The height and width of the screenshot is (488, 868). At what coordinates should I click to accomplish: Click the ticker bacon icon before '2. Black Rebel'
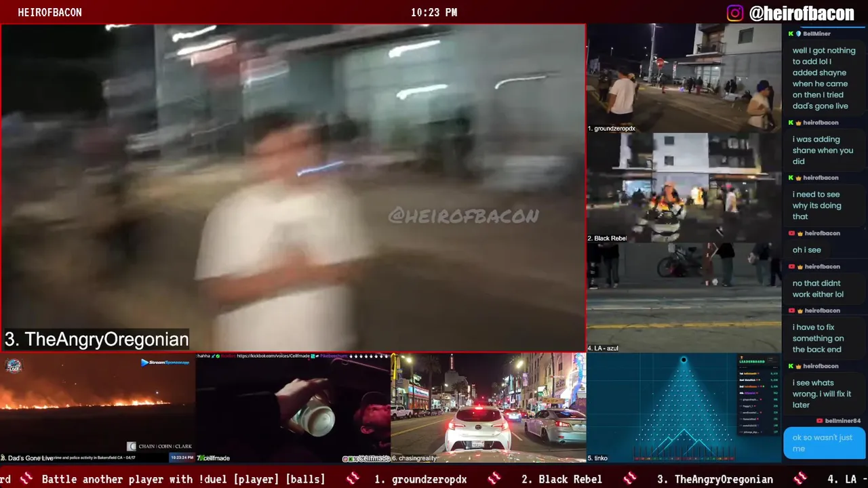pos(494,479)
